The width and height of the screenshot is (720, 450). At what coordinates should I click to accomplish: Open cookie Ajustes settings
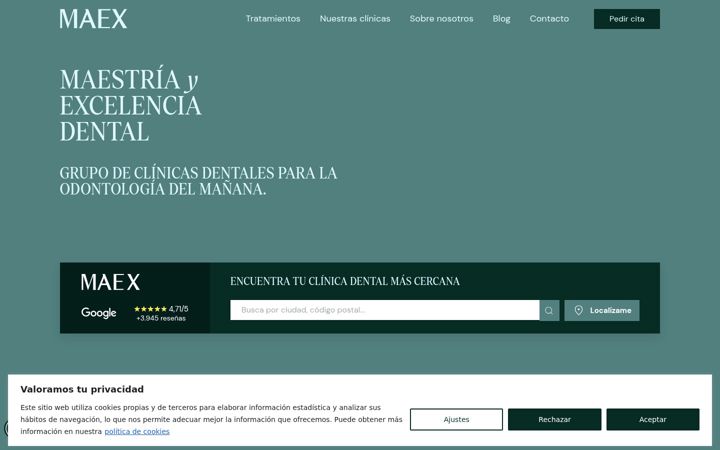pos(456,419)
